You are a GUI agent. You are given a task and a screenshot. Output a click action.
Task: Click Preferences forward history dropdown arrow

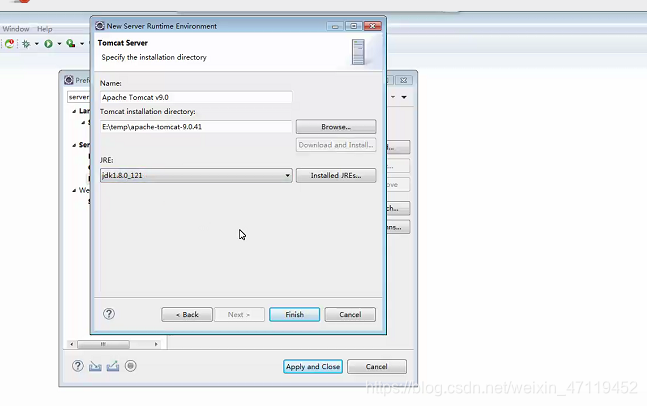(x=393, y=97)
